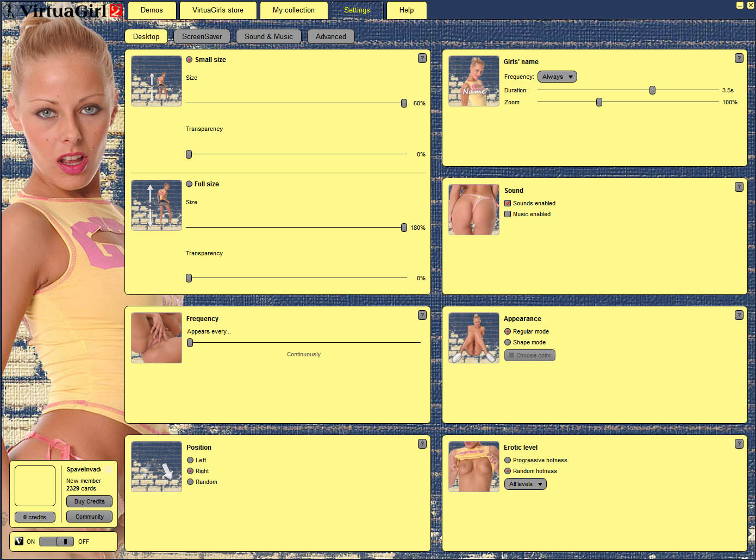This screenshot has width=756, height=560.
Task: Click the V logo icon beside ON
Action: click(x=19, y=541)
